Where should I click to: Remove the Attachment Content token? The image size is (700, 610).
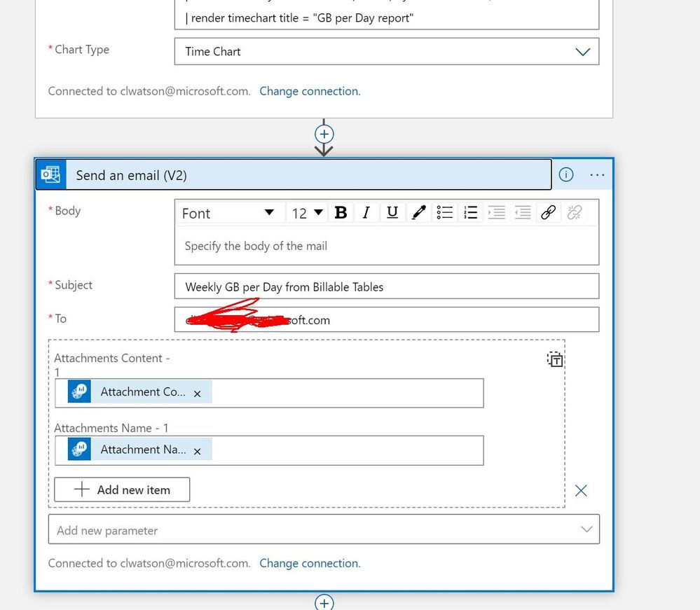tap(198, 394)
